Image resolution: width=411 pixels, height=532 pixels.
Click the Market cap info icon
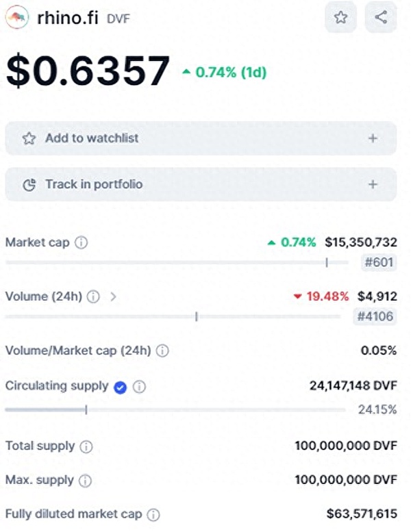click(x=81, y=242)
